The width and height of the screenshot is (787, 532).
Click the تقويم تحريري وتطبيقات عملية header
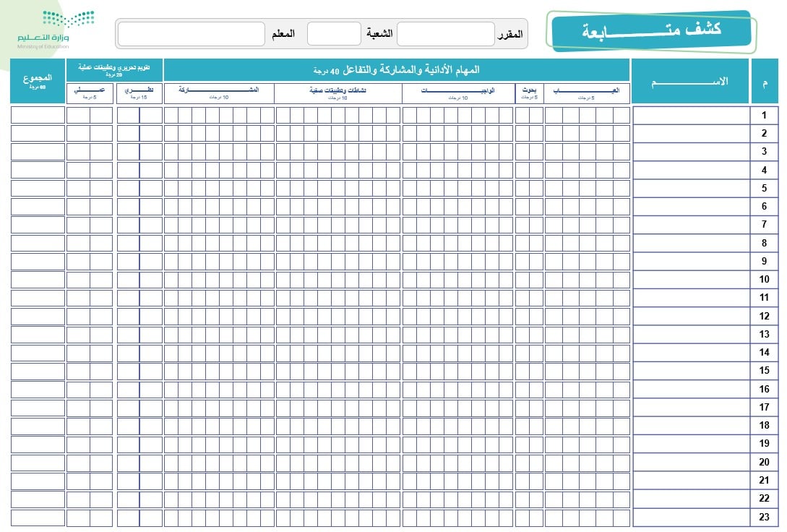click(114, 70)
